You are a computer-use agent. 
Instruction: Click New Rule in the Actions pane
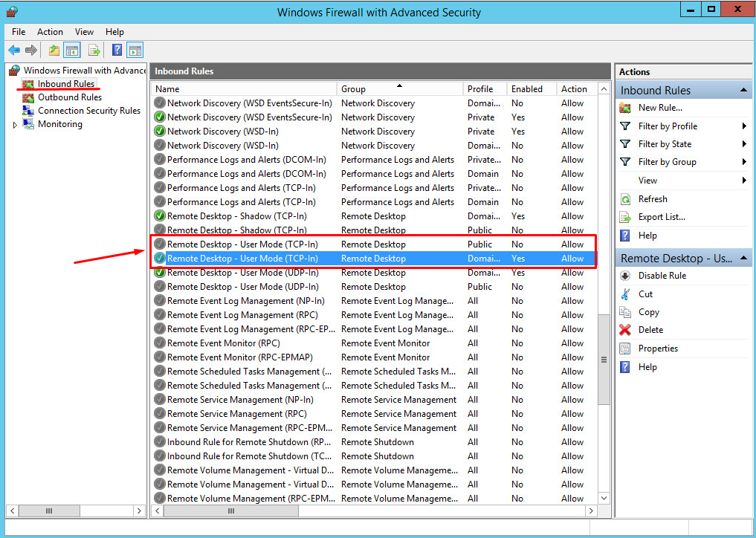(659, 108)
